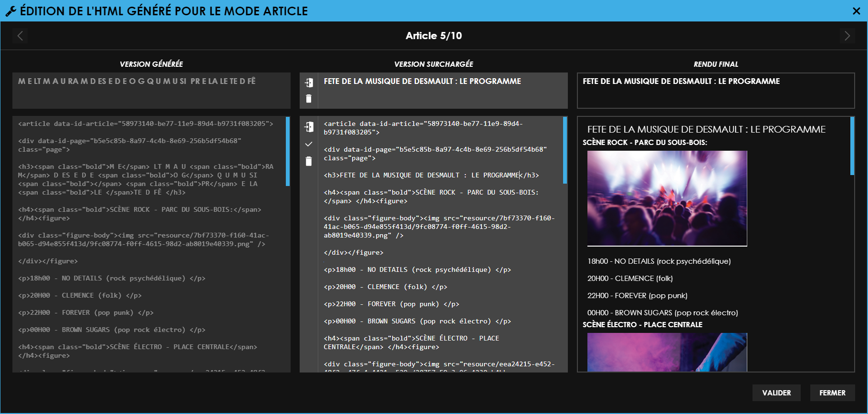Click the VALIDER button
Viewport: 868px width, 414px height.
[x=776, y=393]
